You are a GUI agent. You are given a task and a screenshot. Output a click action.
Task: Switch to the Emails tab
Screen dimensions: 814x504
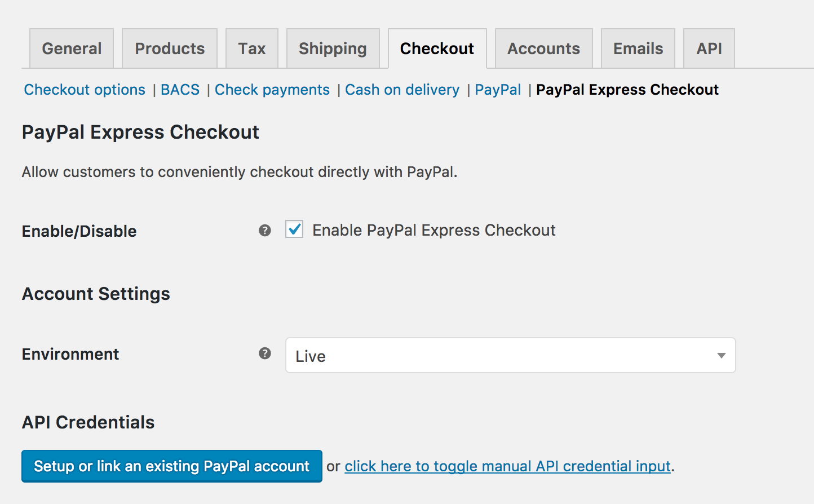pyautogui.click(x=638, y=48)
